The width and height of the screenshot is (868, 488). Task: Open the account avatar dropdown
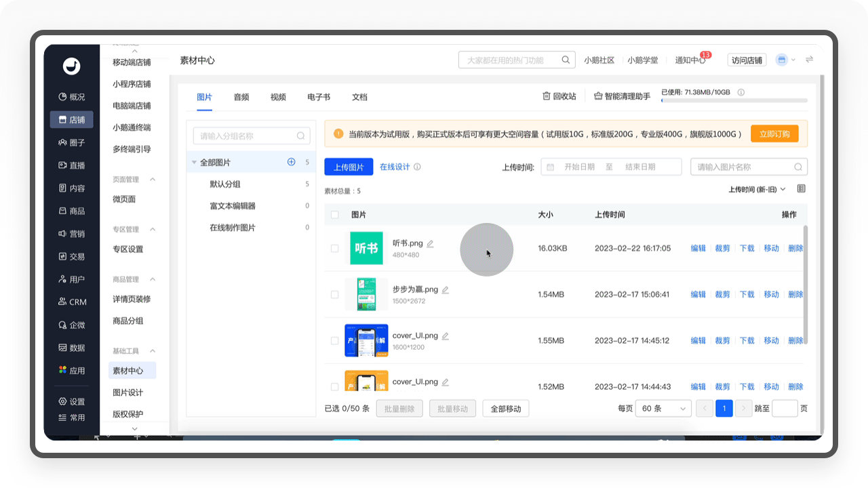click(785, 60)
